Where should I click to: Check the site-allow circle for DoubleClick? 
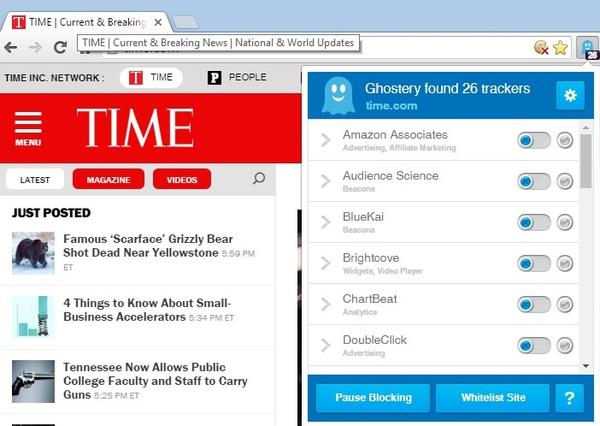click(x=565, y=345)
